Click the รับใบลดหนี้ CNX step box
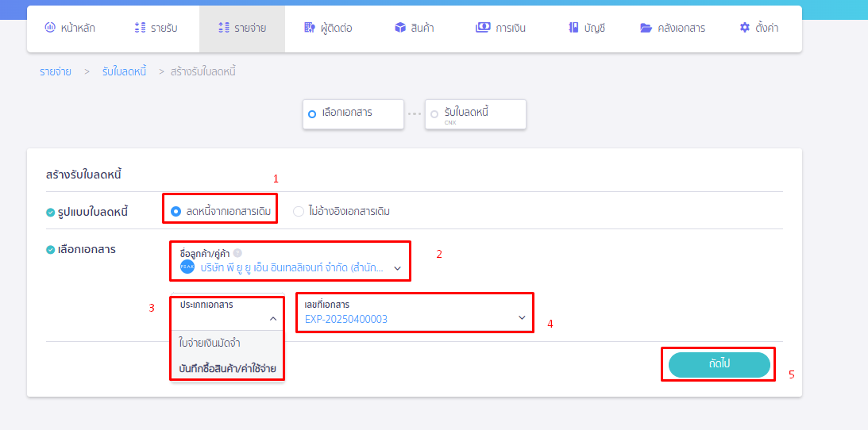 click(x=476, y=113)
